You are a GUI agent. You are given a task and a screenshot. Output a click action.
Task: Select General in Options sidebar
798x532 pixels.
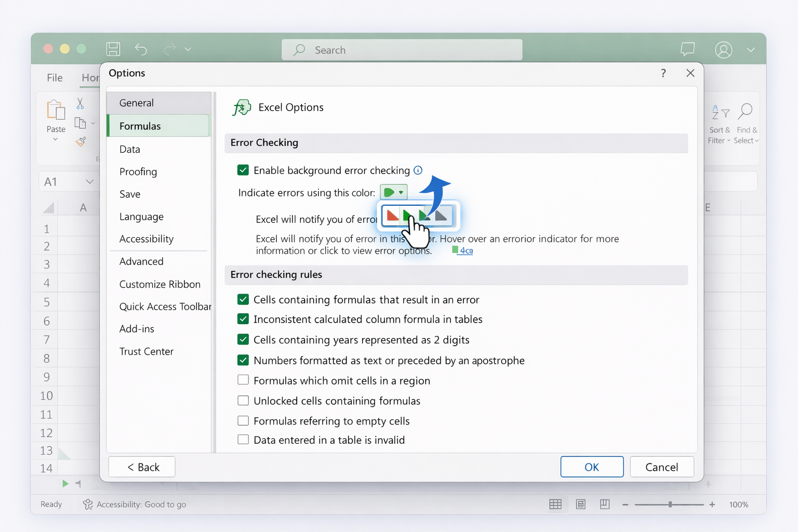coord(159,103)
